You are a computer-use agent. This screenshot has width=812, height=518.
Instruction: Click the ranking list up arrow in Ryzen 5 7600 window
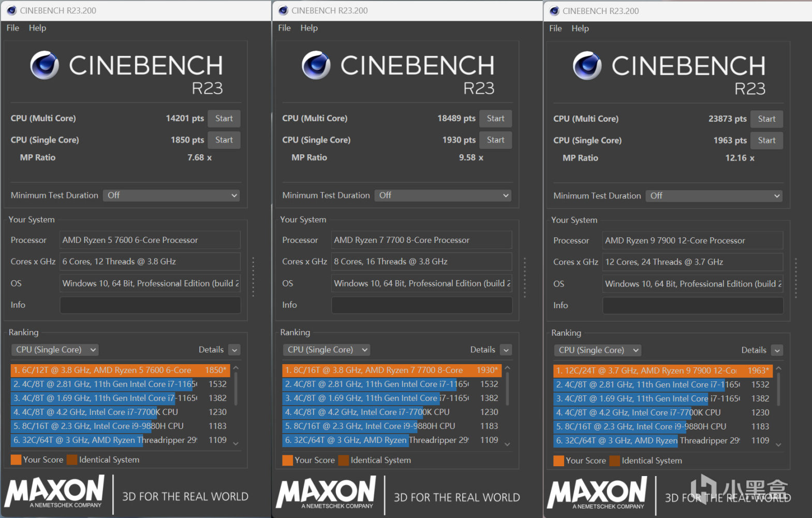tap(236, 368)
